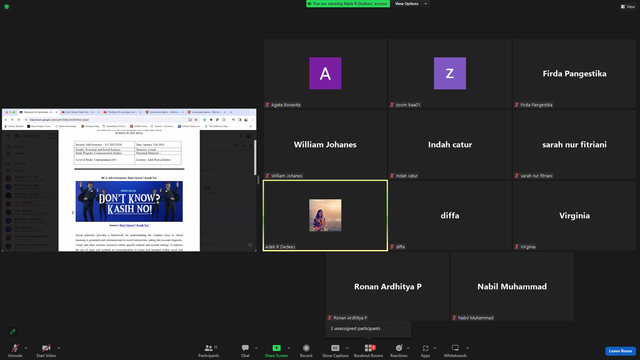
Task: Click muted mic icon on Firda Pangestika label
Action: click(x=517, y=105)
